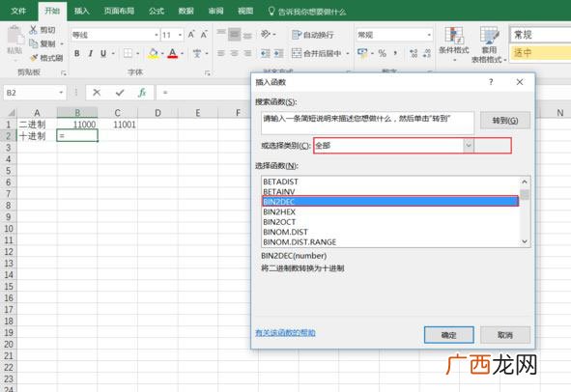Decrease font size with small A icon
571x392 pixels.
pyautogui.click(x=204, y=35)
